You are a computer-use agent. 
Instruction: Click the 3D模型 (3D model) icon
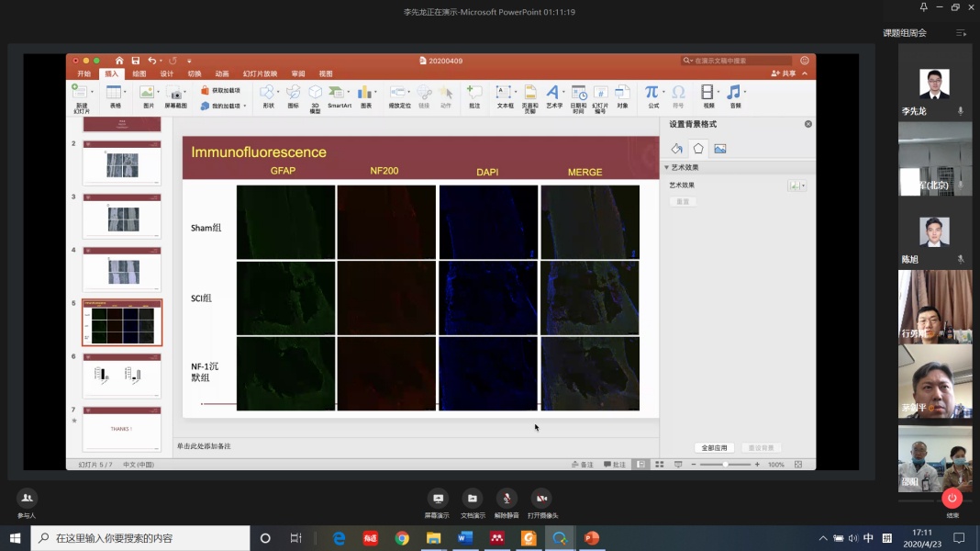315,94
